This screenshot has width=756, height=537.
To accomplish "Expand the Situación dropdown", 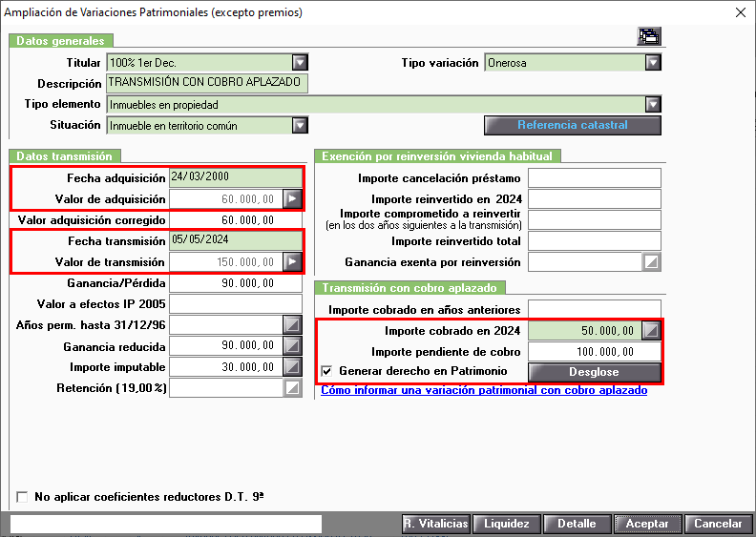I will point(300,126).
